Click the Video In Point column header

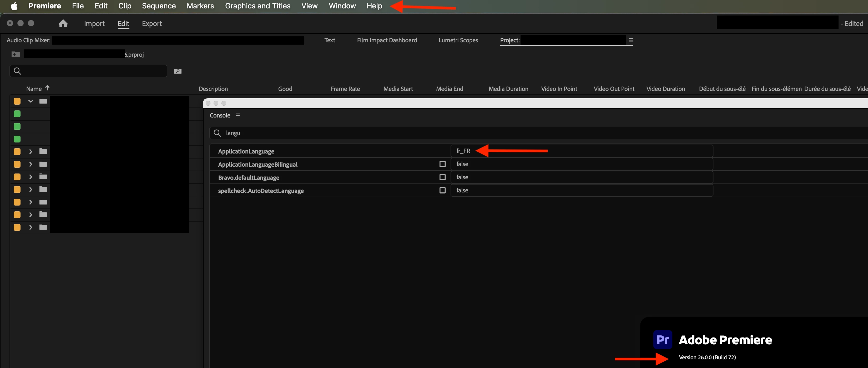pos(559,89)
